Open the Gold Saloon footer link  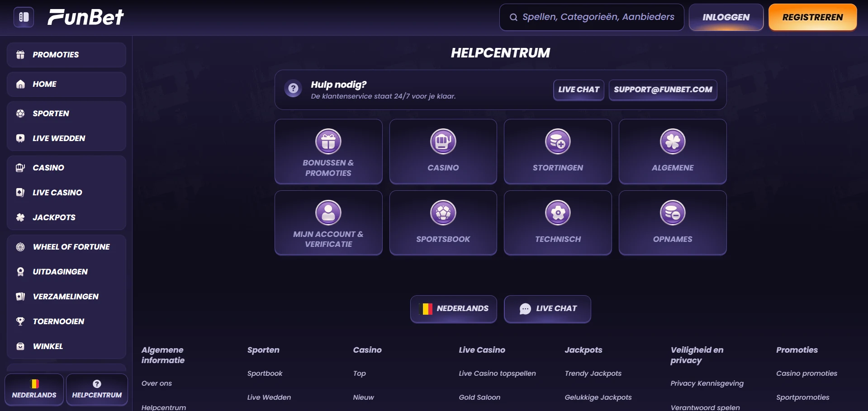coord(479,397)
